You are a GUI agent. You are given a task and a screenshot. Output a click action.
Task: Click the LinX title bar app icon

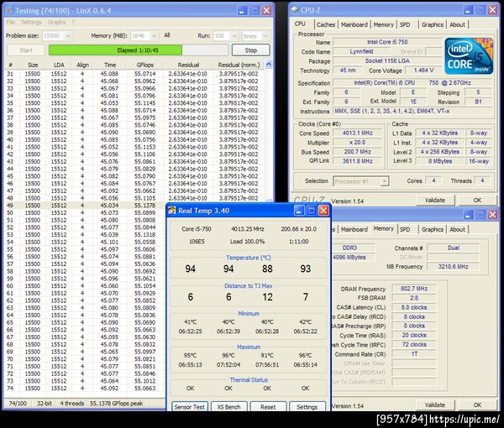[9, 10]
